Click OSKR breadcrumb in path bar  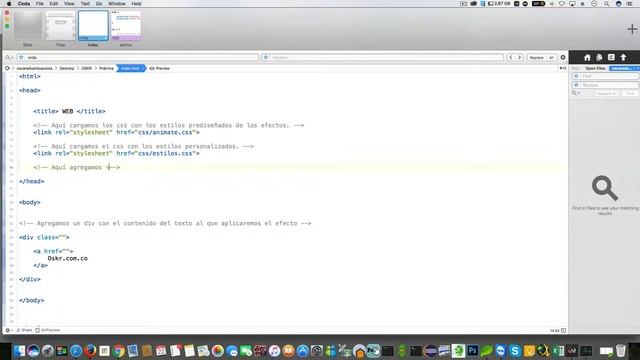pos(87,68)
